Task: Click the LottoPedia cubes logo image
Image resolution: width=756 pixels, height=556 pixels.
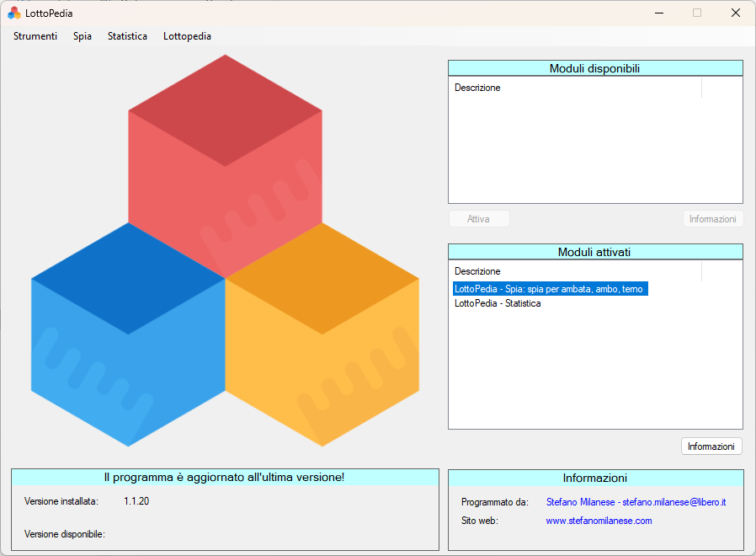Action: click(225, 250)
